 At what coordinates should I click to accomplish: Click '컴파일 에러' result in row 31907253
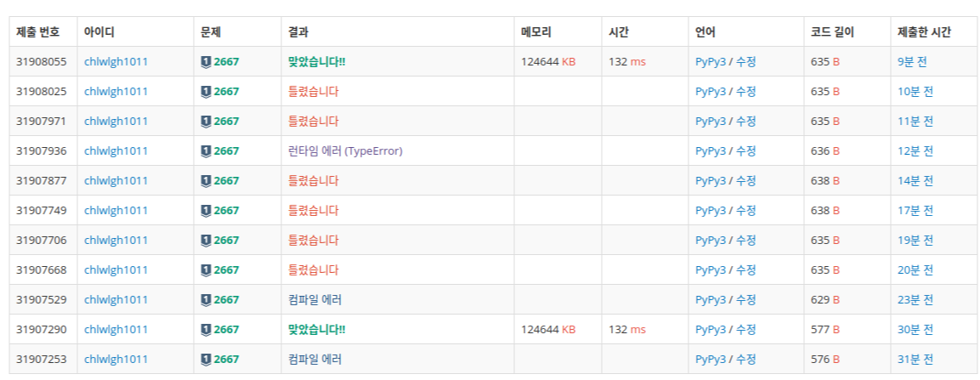[315, 360]
